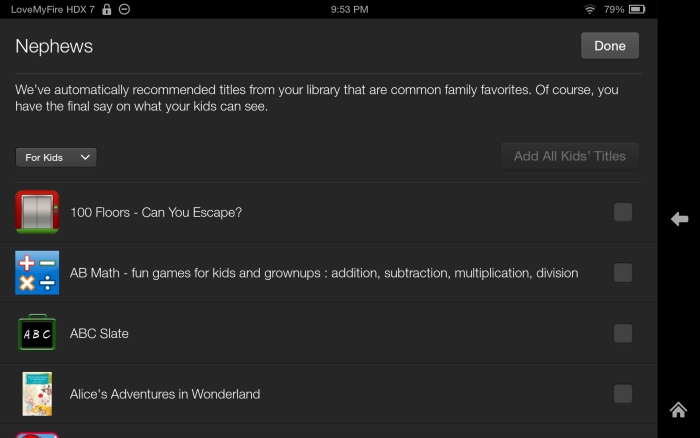Tap the home icon

click(678, 409)
